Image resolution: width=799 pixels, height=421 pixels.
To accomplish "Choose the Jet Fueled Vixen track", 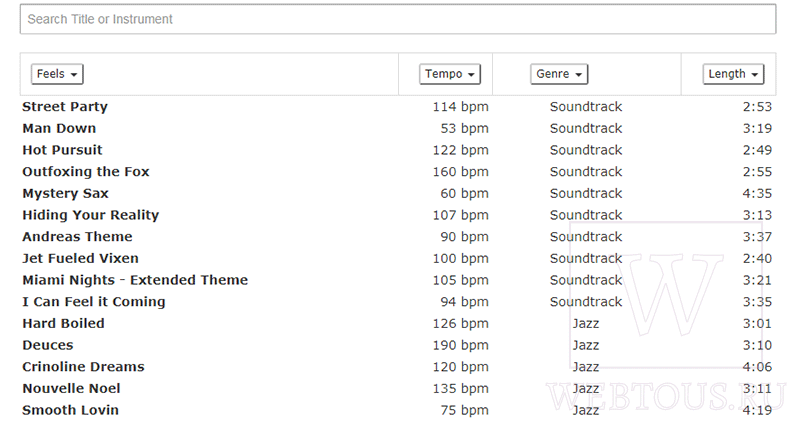I will pos(80,258).
